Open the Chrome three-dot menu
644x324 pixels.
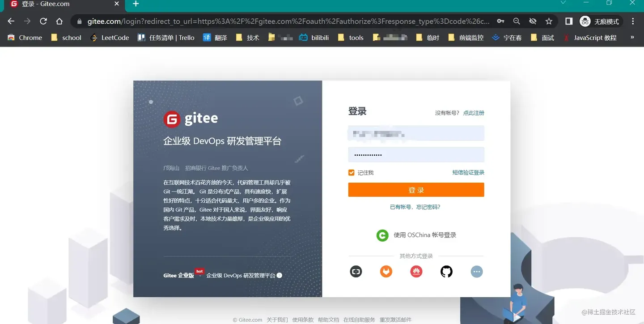633,21
